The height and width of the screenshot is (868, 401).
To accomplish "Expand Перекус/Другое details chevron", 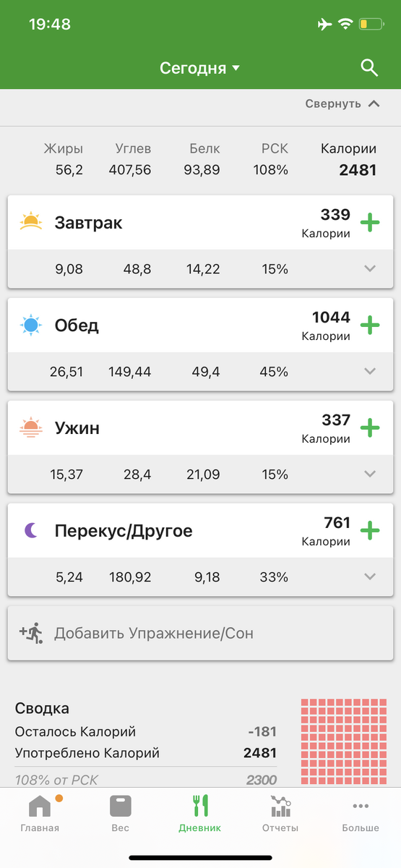I will tap(370, 577).
